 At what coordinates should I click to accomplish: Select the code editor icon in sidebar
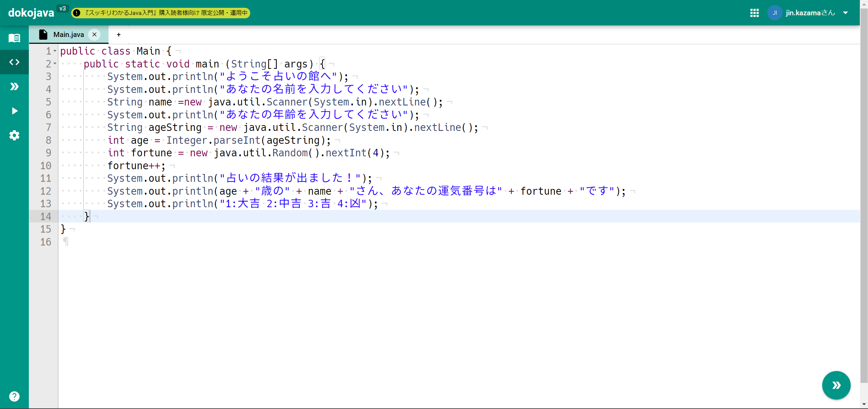click(14, 62)
